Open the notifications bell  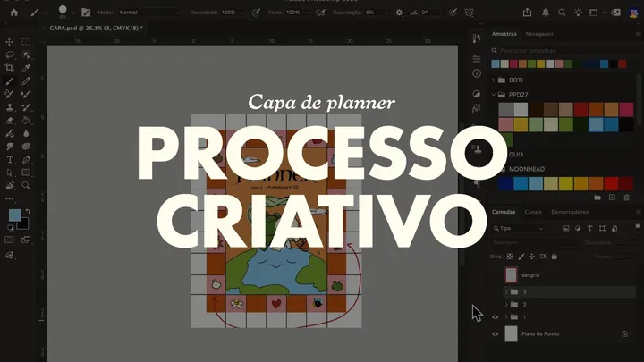(x=546, y=13)
